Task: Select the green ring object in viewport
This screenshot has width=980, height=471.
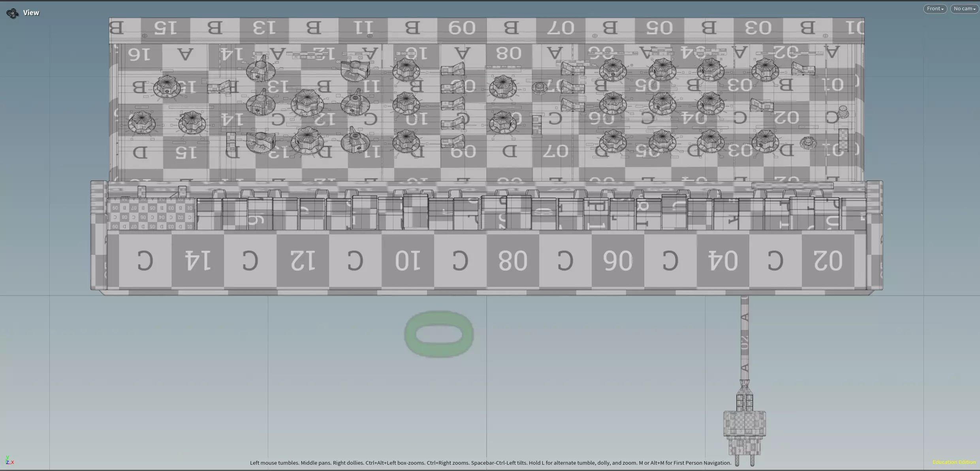Action: pos(439,334)
